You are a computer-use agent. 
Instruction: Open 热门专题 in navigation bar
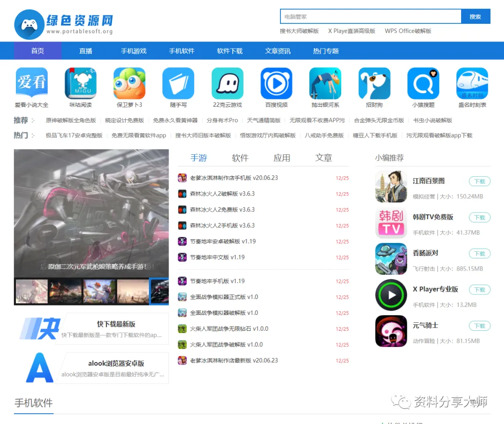tap(326, 51)
